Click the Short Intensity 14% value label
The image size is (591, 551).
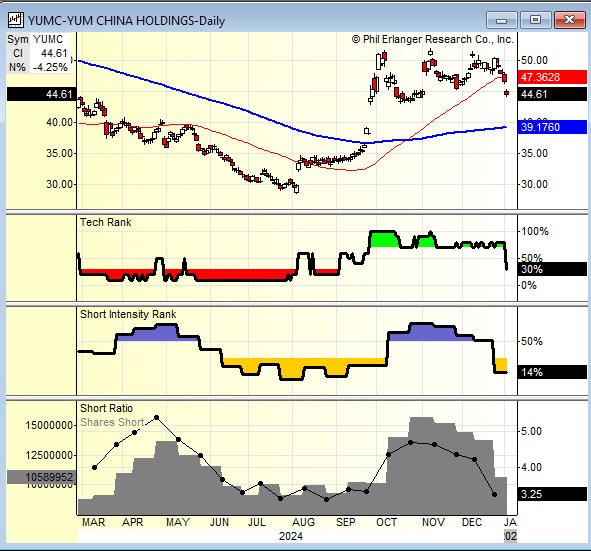click(x=552, y=372)
